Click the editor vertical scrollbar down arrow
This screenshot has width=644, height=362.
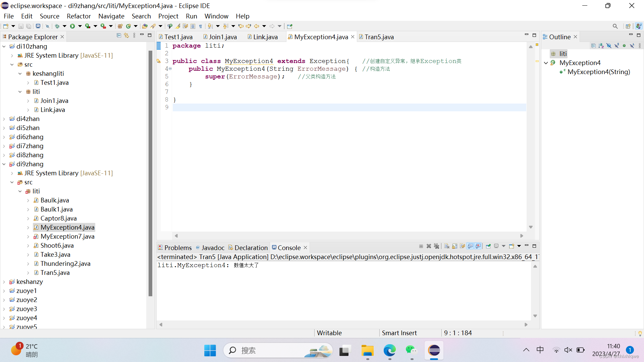[x=531, y=227]
